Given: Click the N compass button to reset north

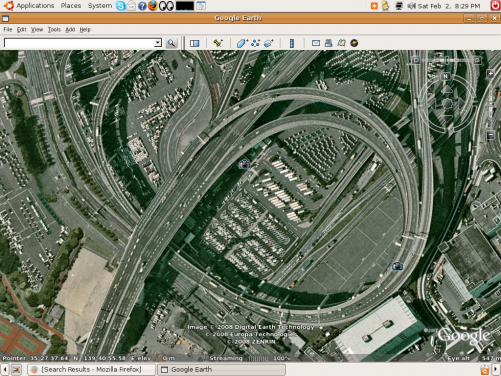Looking at the screenshot, I should (x=445, y=76).
